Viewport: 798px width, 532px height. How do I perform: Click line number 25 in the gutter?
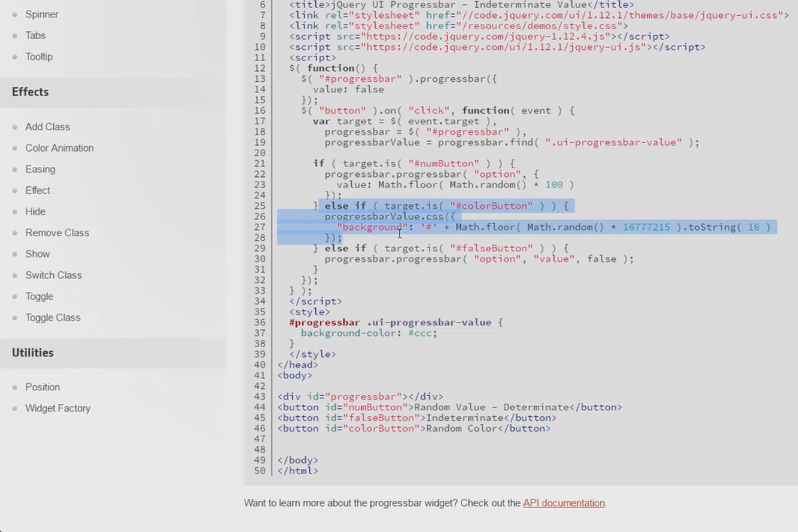tap(259, 206)
